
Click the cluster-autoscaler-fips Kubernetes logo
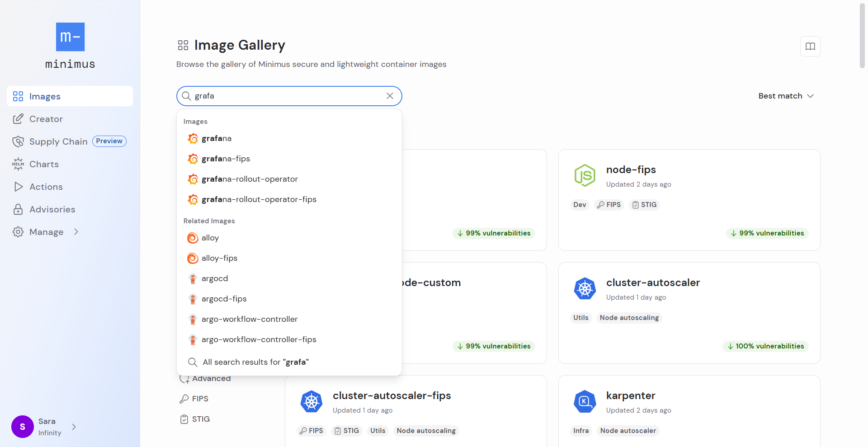coord(311,401)
